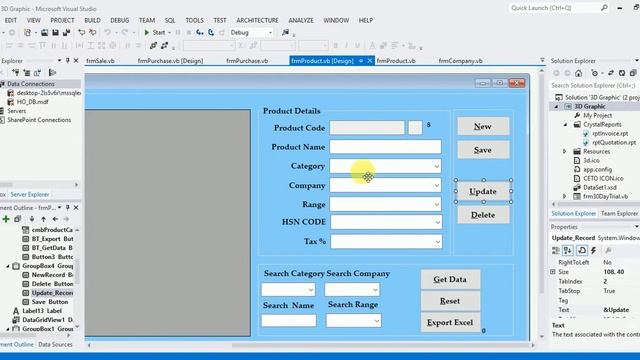Click the New button on the form

click(x=483, y=127)
